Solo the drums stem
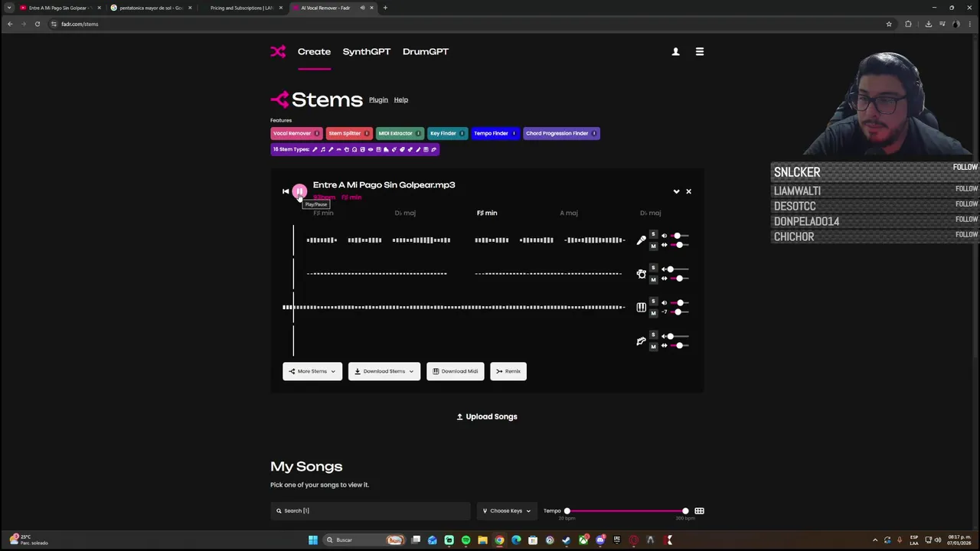The width and height of the screenshot is (980, 551). click(x=653, y=268)
